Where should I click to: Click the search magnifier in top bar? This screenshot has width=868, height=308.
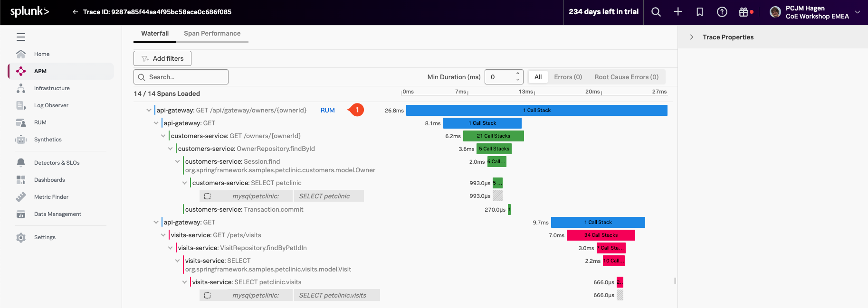tap(656, 12)
